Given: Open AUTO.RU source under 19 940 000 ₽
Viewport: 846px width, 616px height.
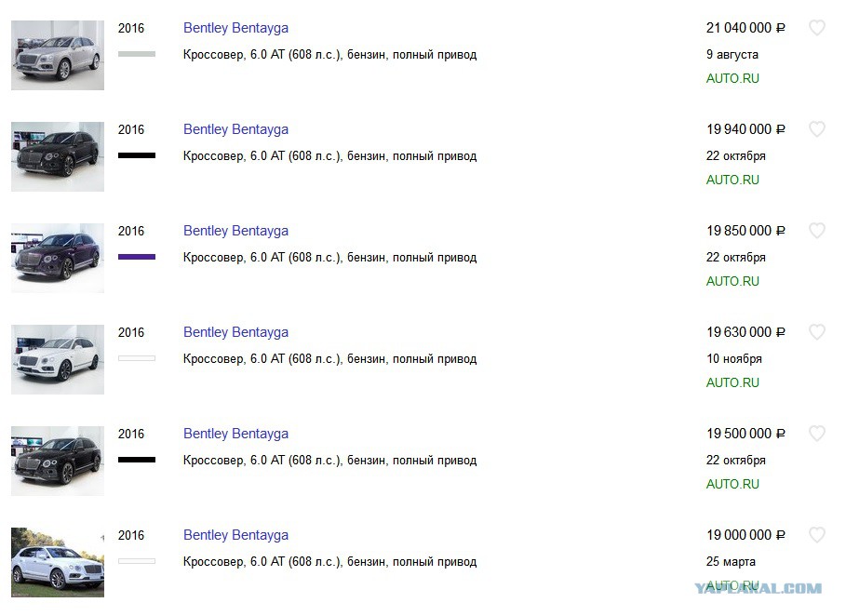Looking at the screenshot, I should (732, 181).
